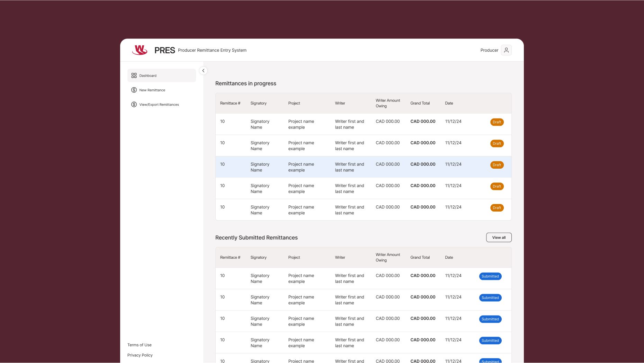Click Grand Total header in progress table
This screenshot has height=363, width=644.
pyautogui.click(x=420, y=103)
